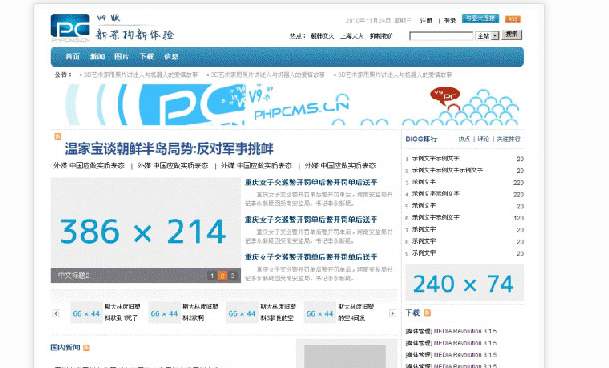Click the DIGG排行 panel title

pos(421,139)
